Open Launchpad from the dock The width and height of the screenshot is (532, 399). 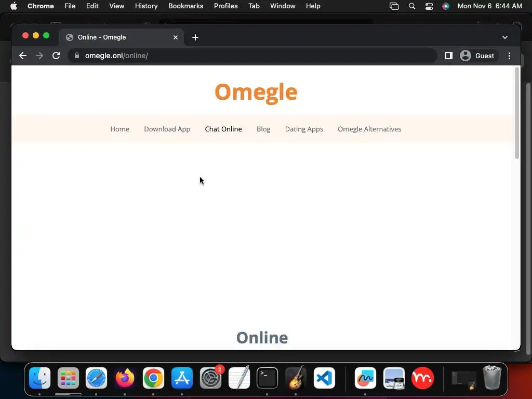click(x=68, y=378)
